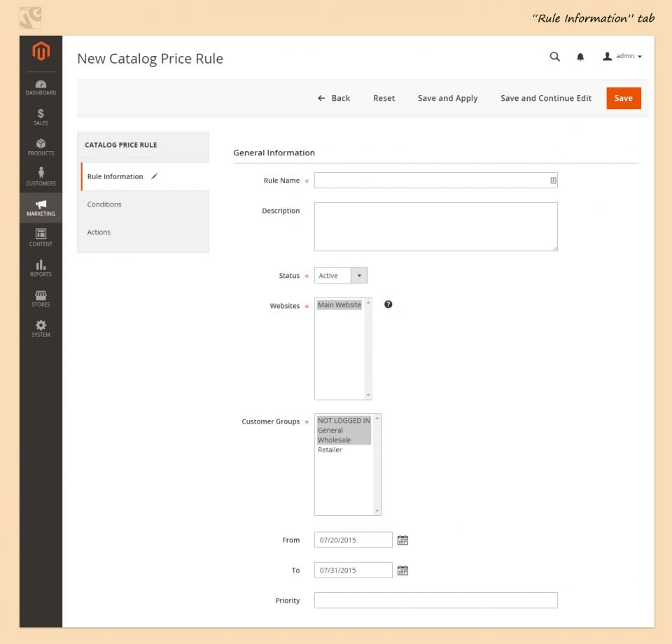The image size is (672, 644).
Task: Open the admin search magnifier
Action: [x=554, y=57]
